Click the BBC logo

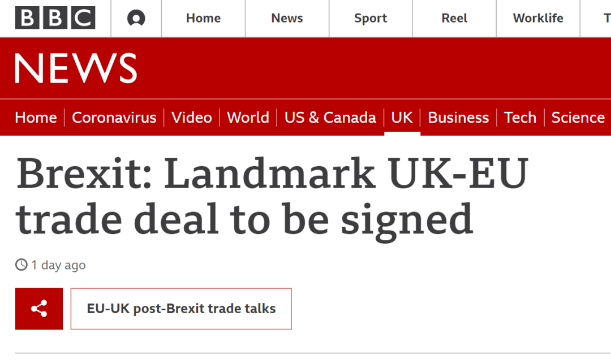pyautogui.click(x=55, y=18)
